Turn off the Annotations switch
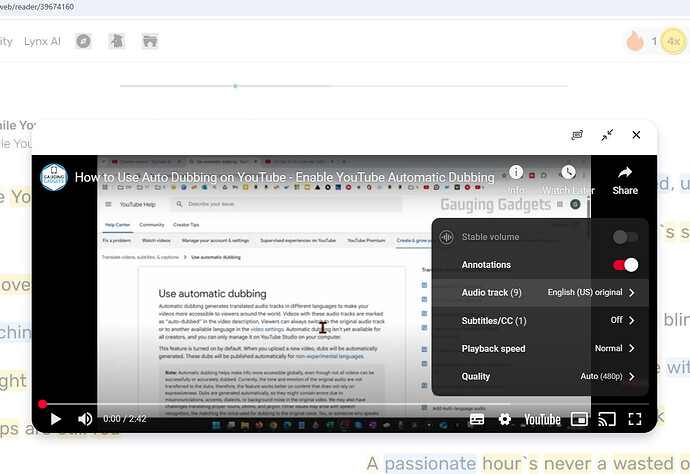 (x=625, y=265)
